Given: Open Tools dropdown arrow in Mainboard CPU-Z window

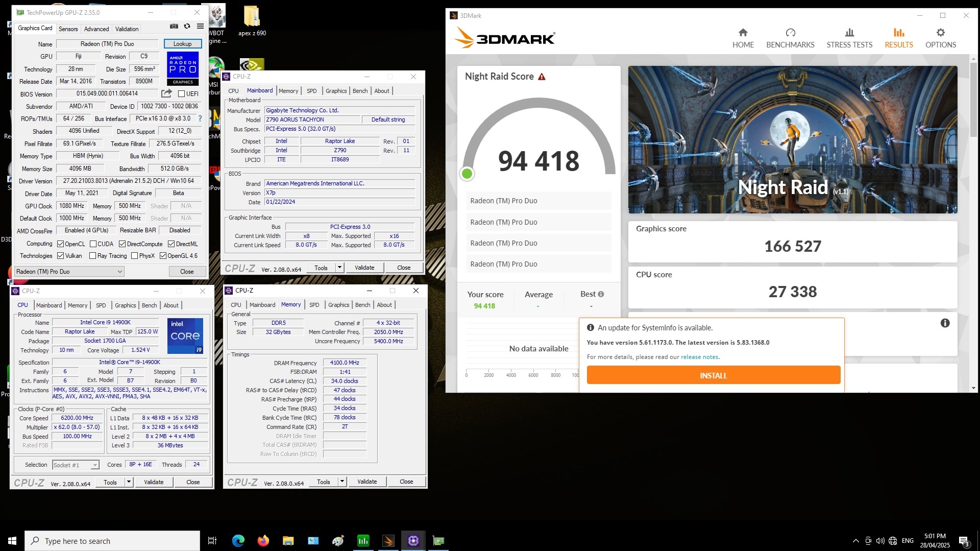Looking at the screenshot, I should pyautogui.click(x=340, y=268).
